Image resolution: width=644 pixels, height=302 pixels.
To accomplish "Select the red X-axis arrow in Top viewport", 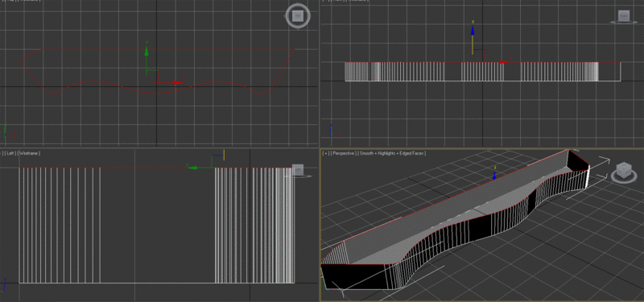I will pos(177,83).
